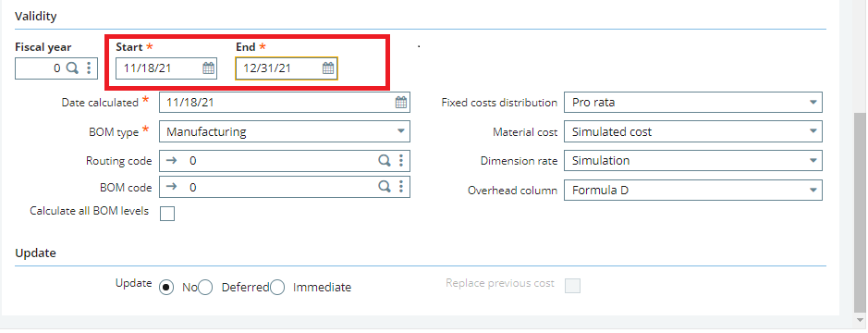Select the Immediate update radio button
Image resolution: width=868 pixels, height=333 pixels.
(x=277, y=288)
